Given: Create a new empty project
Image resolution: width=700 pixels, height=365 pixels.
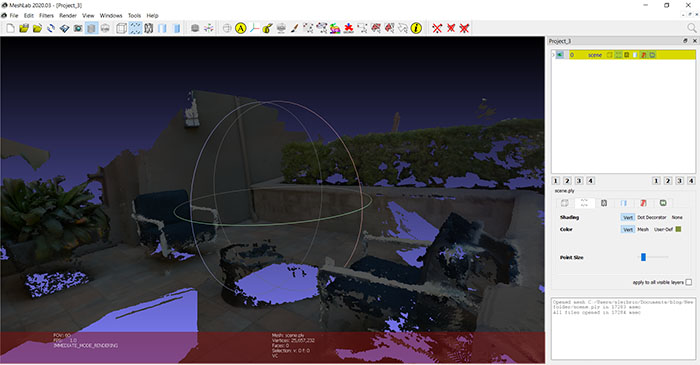Looking at the screenshot, I should pos(10,28).
